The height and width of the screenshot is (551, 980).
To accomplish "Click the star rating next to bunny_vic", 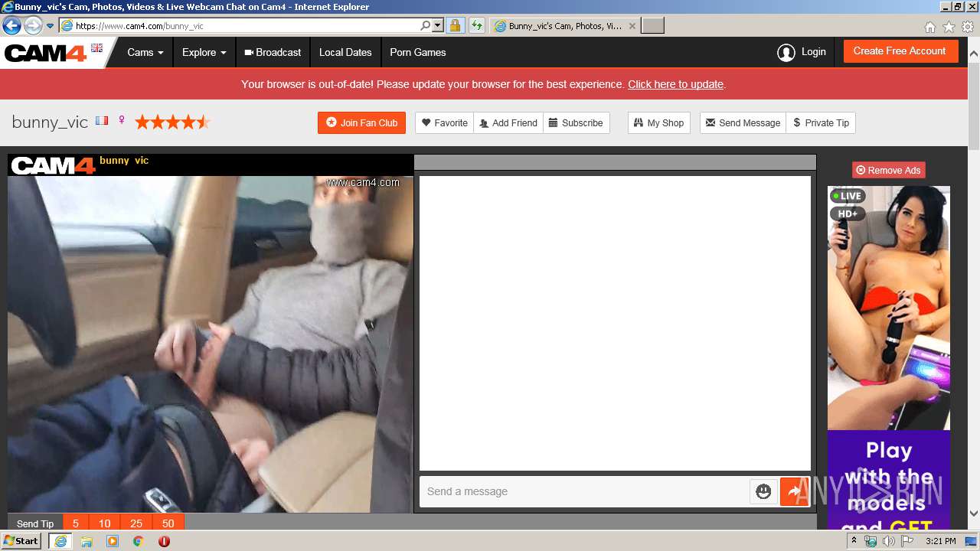I will tap(172, 122).
